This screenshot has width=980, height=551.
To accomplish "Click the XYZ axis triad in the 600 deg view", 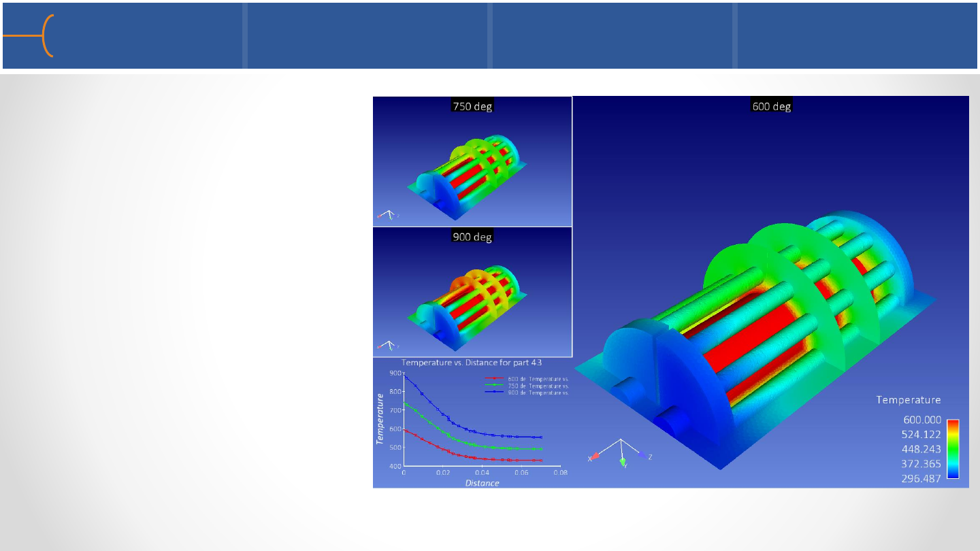I will click(621, 453).
